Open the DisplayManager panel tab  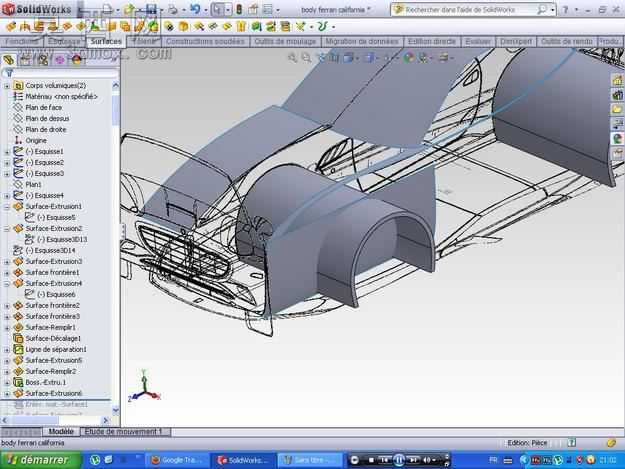tap(77, 60)
